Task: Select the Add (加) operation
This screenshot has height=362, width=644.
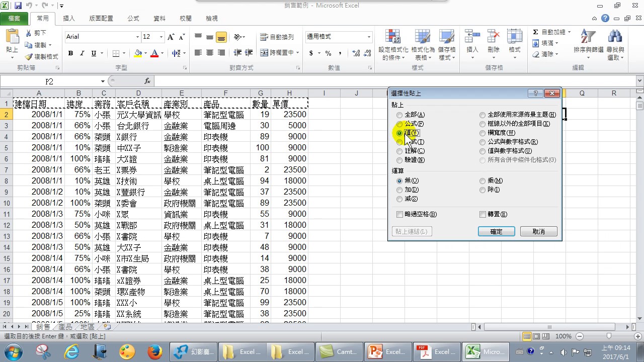Action: [x=399, y=190]
